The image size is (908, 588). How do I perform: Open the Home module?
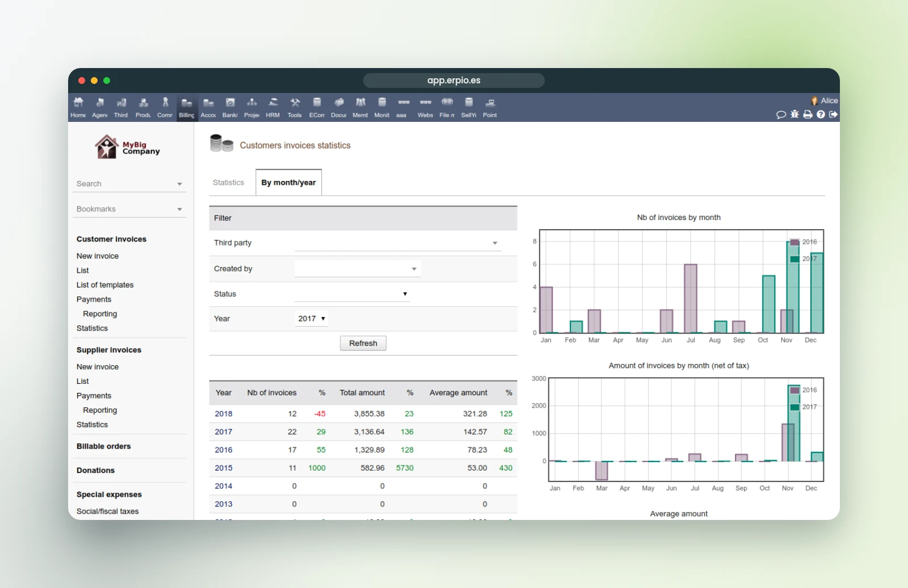78,107
